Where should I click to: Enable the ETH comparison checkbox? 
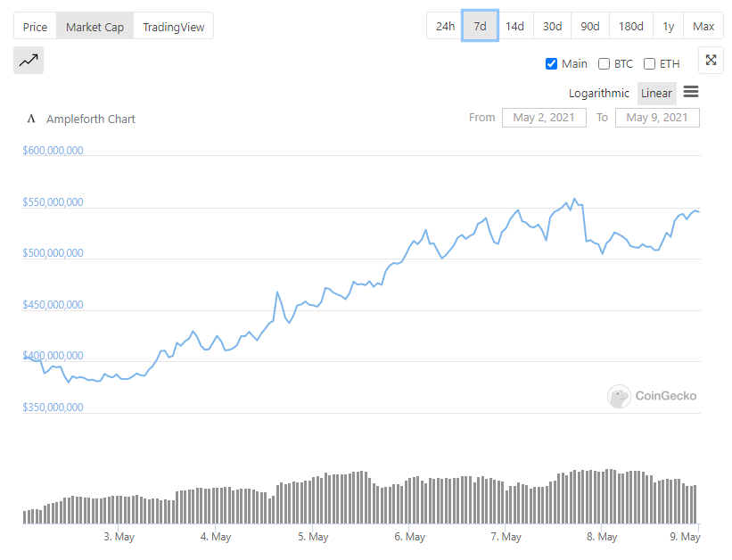[x=649, y=64]
